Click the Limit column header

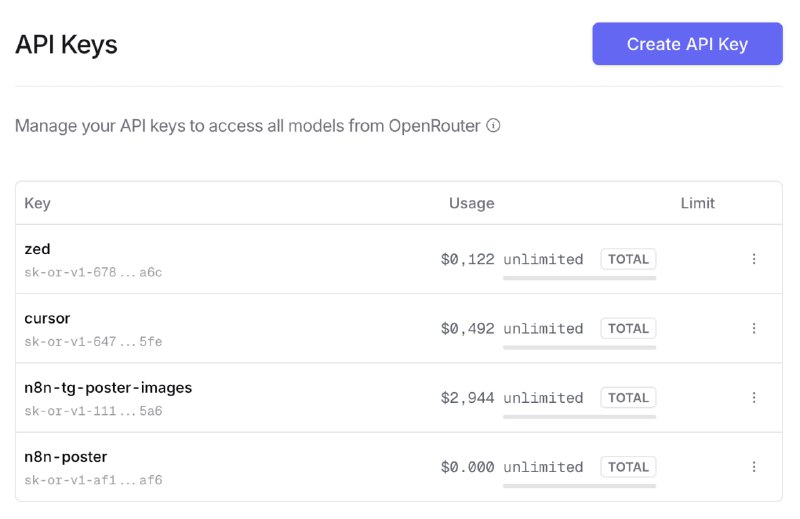[x=697, y=203]
